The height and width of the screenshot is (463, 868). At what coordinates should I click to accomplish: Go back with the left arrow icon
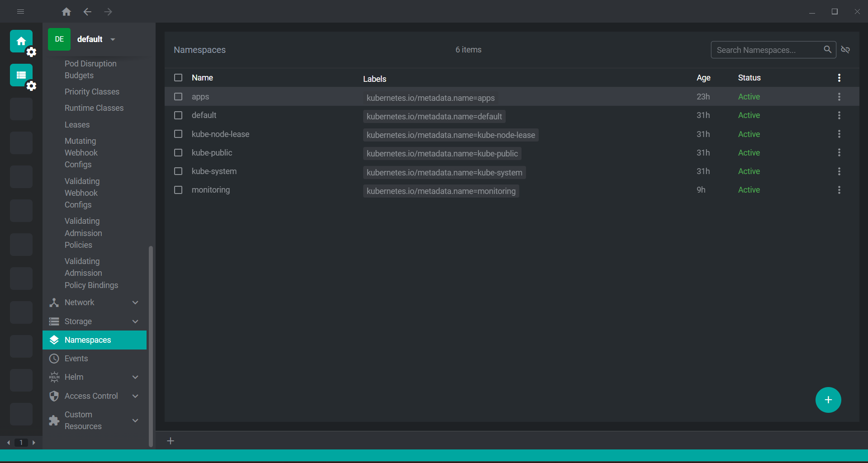(x=87, y=12)
